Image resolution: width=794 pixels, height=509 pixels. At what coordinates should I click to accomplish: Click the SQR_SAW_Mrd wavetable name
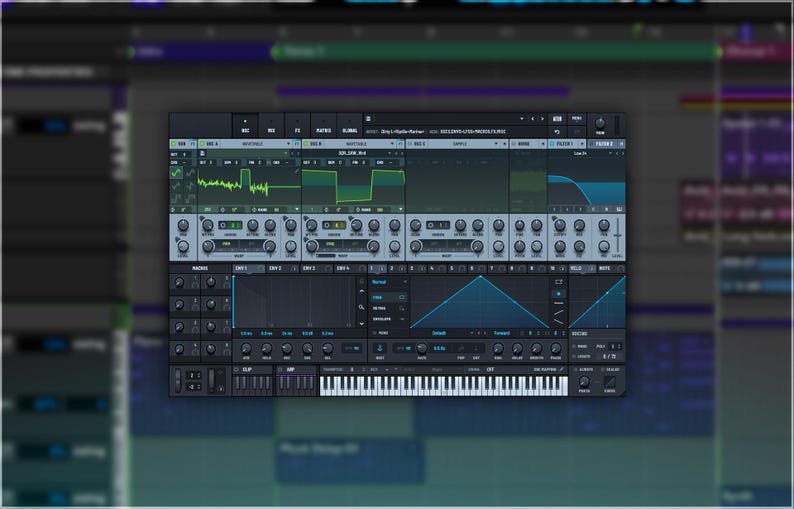coord(352,153)
